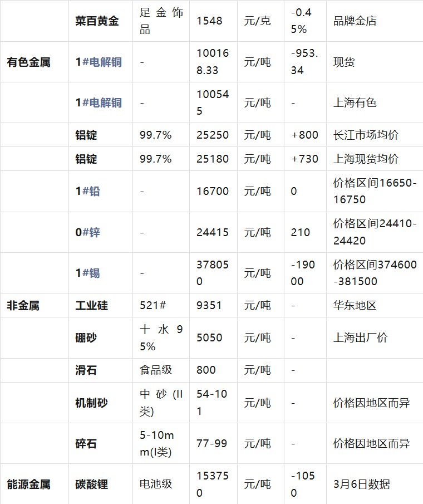423x504 pixels.
Task: Click the 长江市场均价 remark for 铝锭
Action: pos(366,135)
